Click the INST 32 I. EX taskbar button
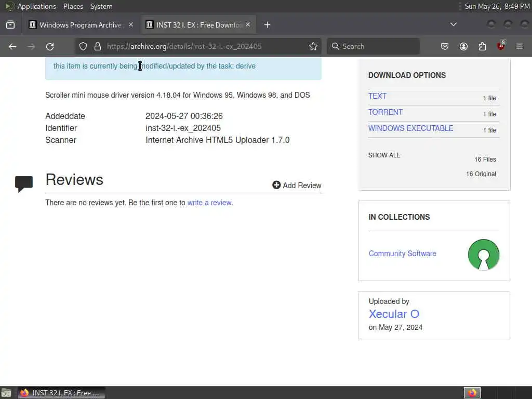The height and width of the screenshot is (399, 532). point(61,393)
